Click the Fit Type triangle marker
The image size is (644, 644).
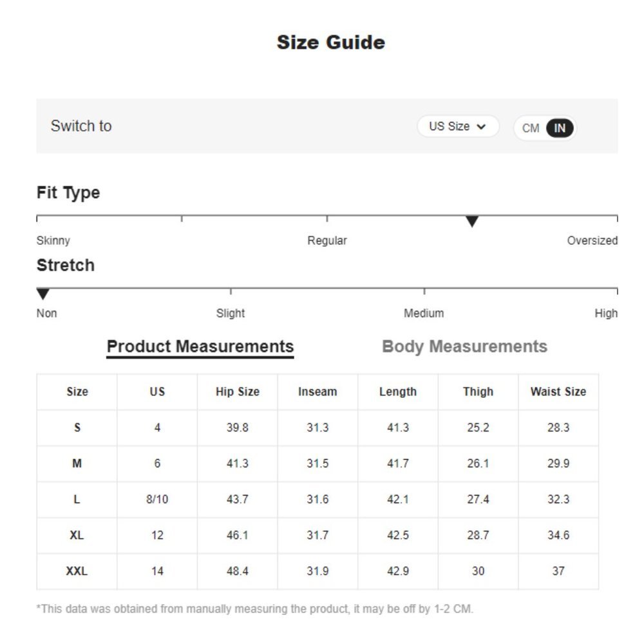click(x=472, y=222)
